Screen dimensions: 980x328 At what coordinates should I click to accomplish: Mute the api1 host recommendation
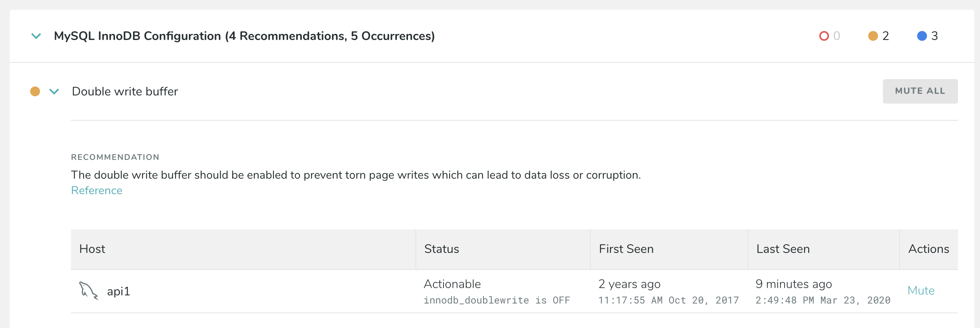[x=921, y=290]
